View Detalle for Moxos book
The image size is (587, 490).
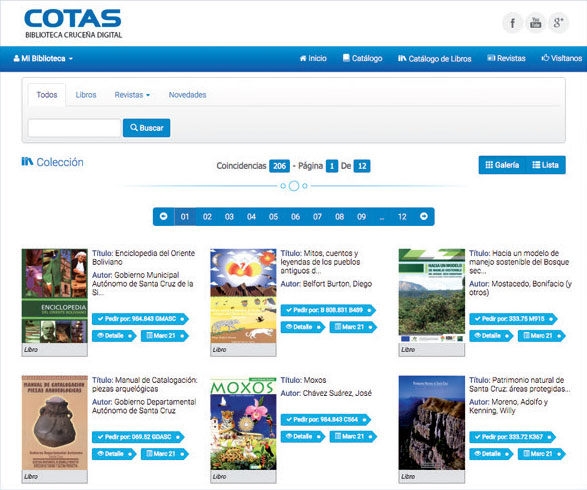tap(303, 436)
